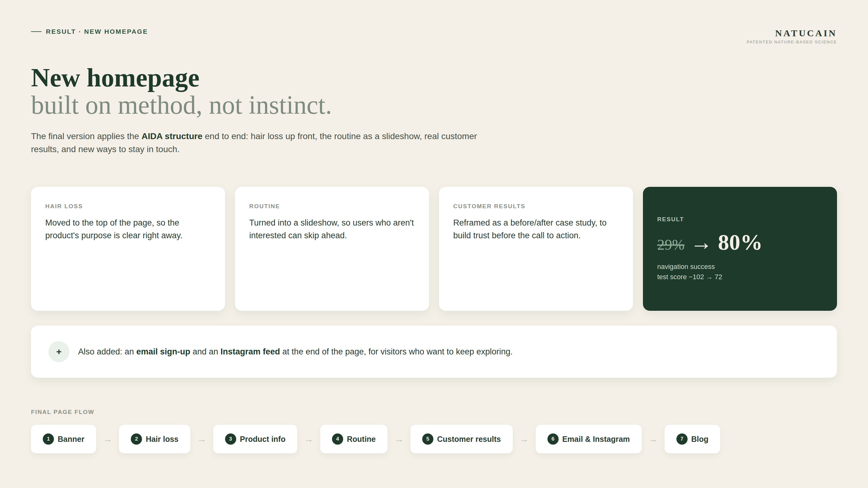Image resolution: width=868 pixels, height=488 pixels.
Task: Click the struck-through 29% value
Action: point(671,245)
